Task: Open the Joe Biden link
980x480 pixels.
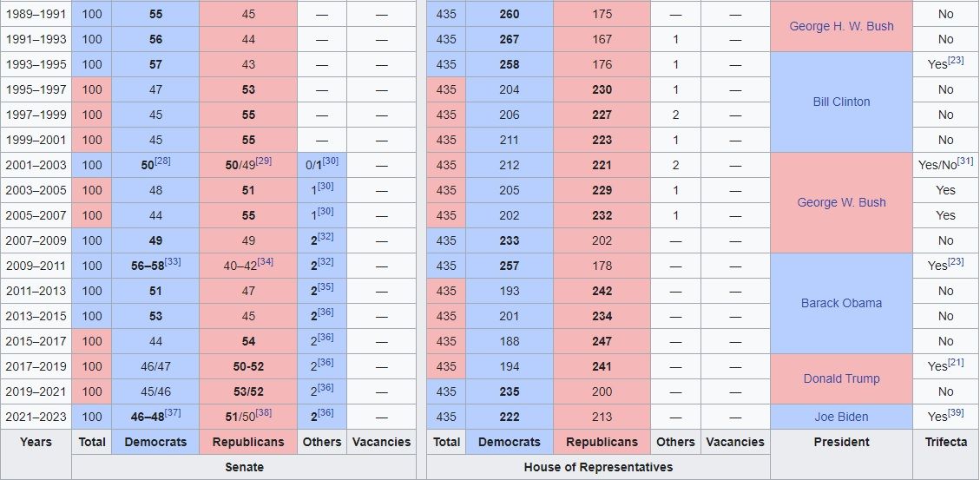Action: (841, 417)
